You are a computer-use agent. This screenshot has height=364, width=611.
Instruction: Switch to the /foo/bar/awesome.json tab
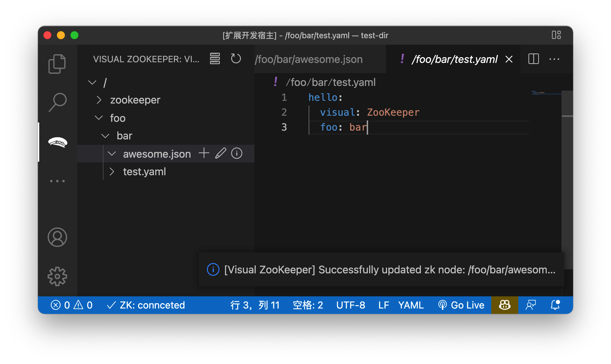pos(320,59)
